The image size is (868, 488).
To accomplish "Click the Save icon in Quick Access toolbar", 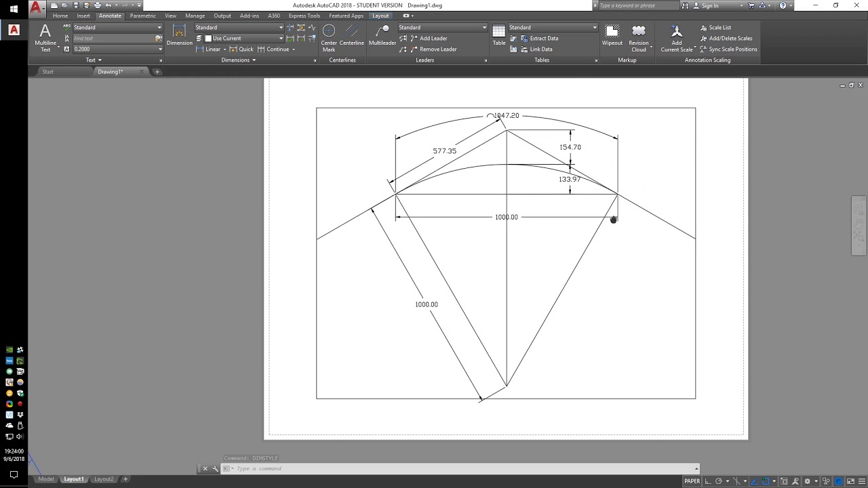I will point(76,5).
